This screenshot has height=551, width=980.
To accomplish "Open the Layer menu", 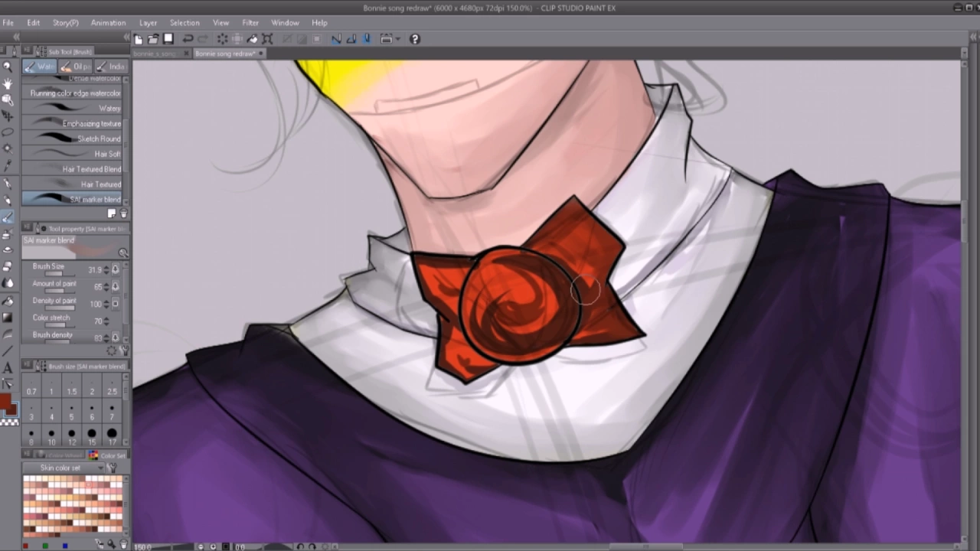I will 148,23.
